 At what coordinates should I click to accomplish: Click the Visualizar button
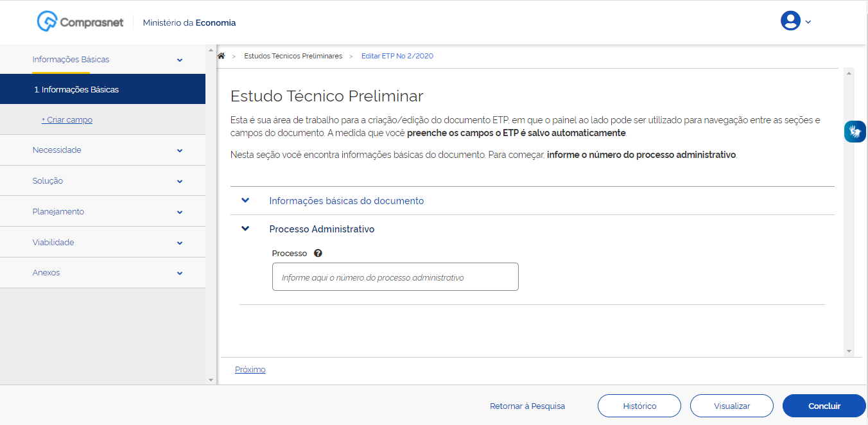(x=731, y=406)
